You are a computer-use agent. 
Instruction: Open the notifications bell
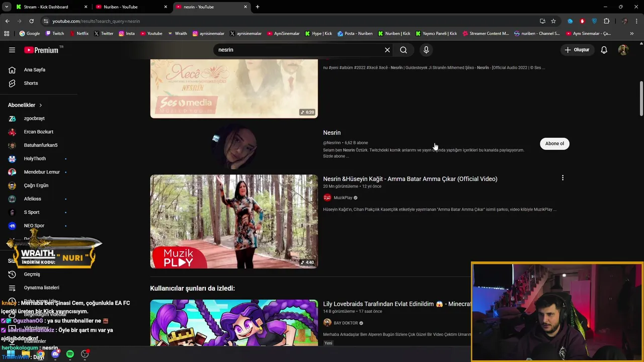[x=604, y=50]
